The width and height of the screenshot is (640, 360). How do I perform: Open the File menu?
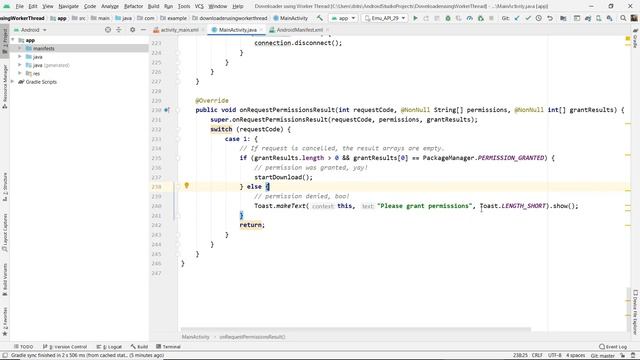click(x=19, y=6)
